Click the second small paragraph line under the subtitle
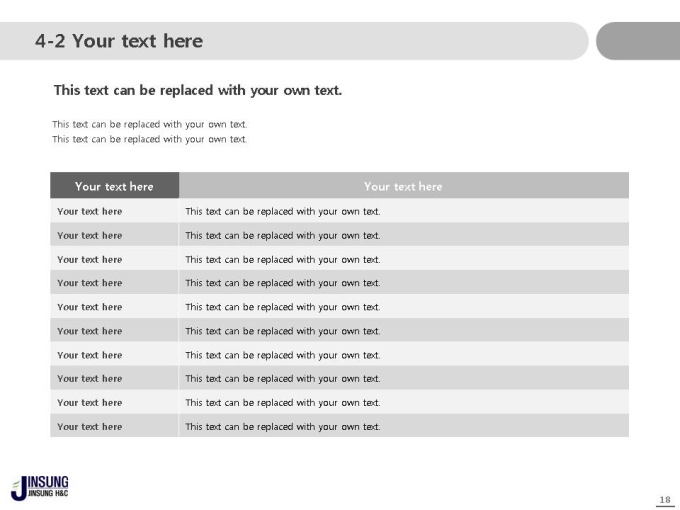Viewport: 680px width, 510px height. pyautogui.click(x=150, y=139)
